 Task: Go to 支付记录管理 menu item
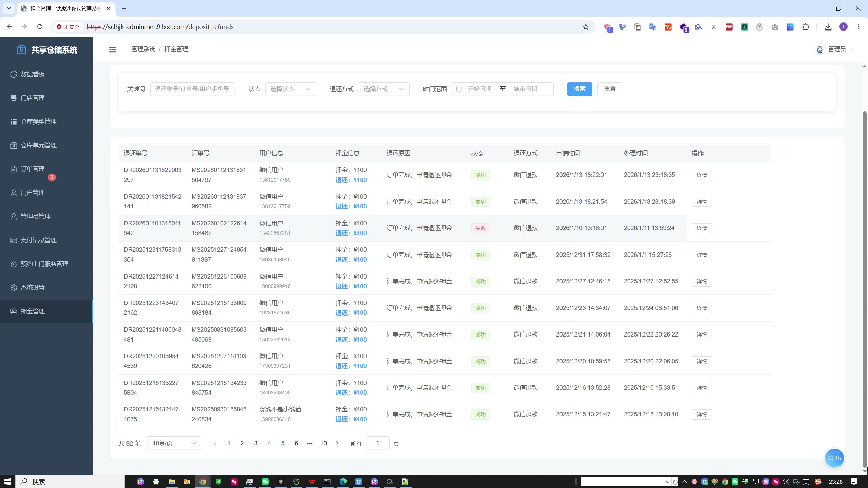click(x=38, y=240)
